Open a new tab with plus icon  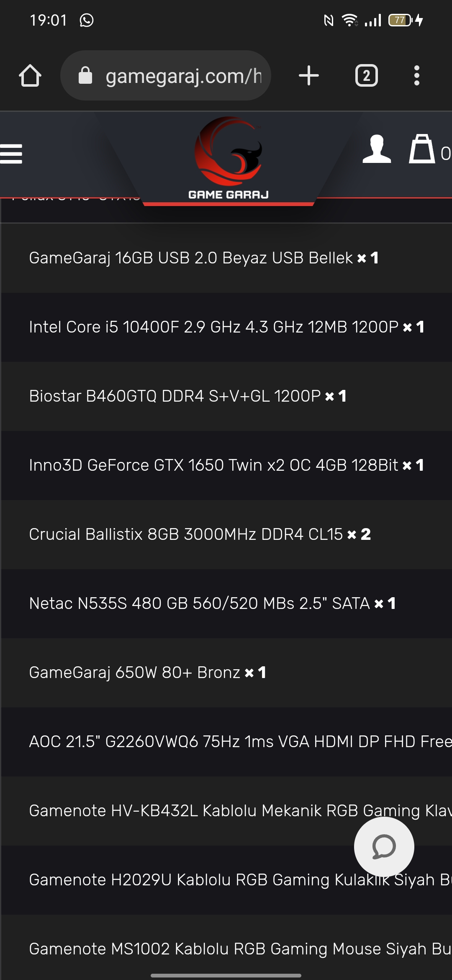[309, 76]
